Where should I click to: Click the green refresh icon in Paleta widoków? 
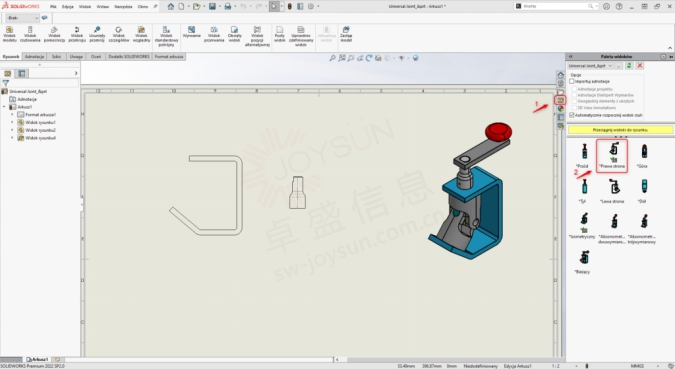(x=629, y=65)
